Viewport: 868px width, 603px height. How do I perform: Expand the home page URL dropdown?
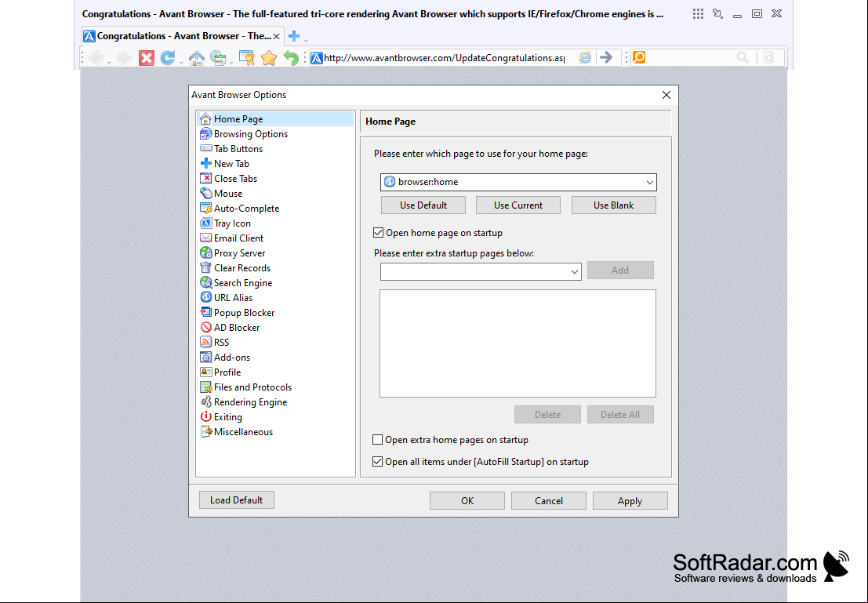pyautogui.click(x=650, y=182)
